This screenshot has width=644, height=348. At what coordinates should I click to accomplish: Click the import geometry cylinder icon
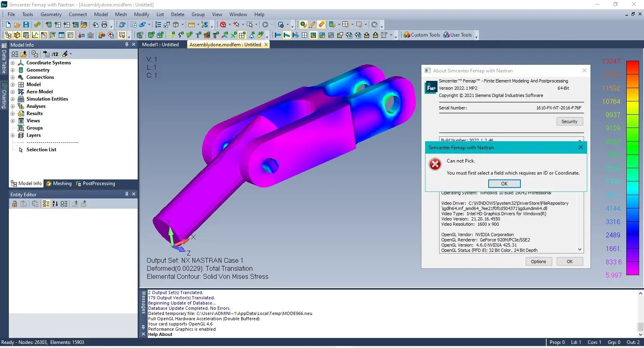tap(48, 25)
